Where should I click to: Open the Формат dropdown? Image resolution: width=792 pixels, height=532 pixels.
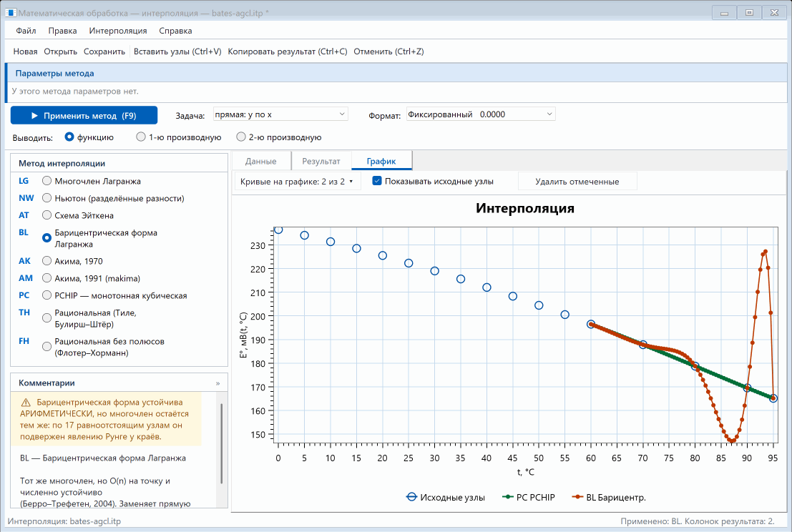coord(481,114)
